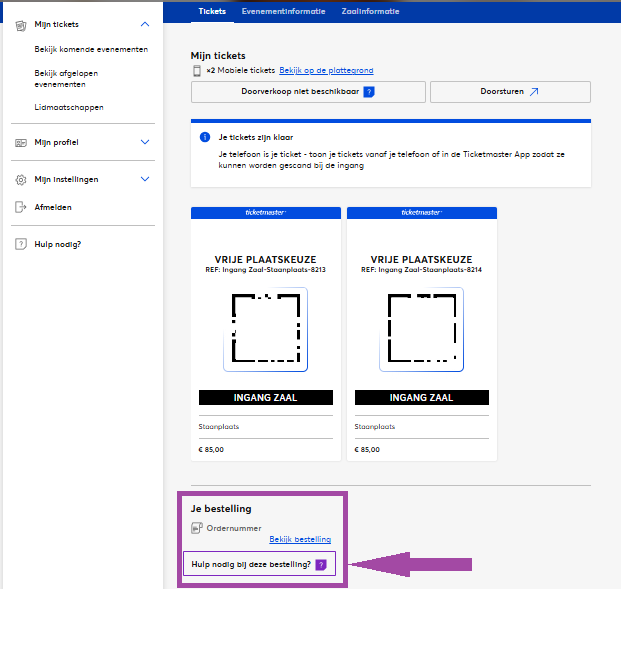Click the Mijn instellingen gear icon

click(x=21, y=180)
